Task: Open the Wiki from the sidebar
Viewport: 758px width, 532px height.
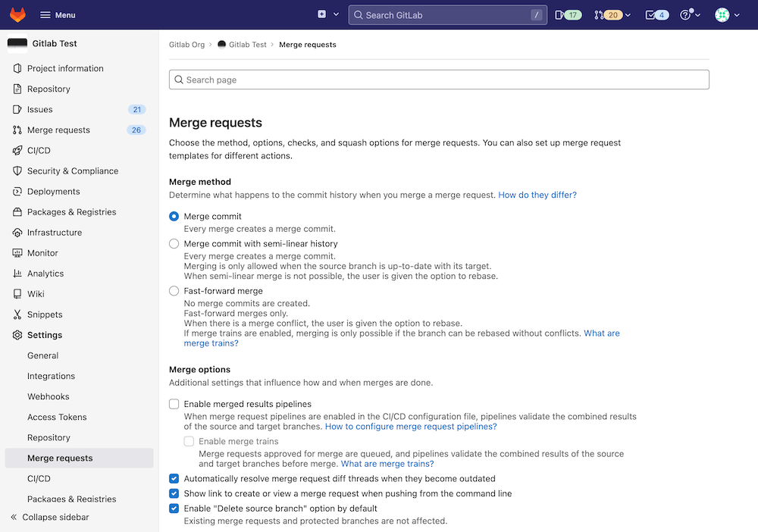Action: tap(37, 294)
